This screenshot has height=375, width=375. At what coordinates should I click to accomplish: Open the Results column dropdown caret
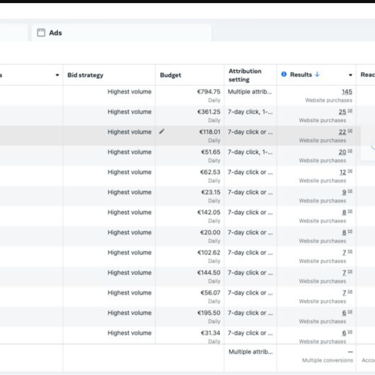point(350,75)
